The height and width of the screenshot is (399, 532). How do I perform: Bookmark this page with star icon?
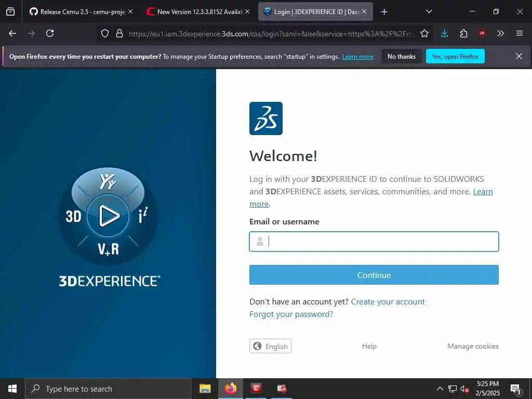(x=424, y=33)
